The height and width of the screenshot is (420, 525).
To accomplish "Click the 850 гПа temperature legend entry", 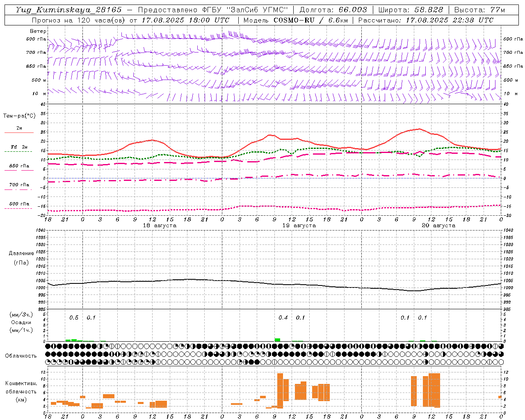I will tap(19, 166).
